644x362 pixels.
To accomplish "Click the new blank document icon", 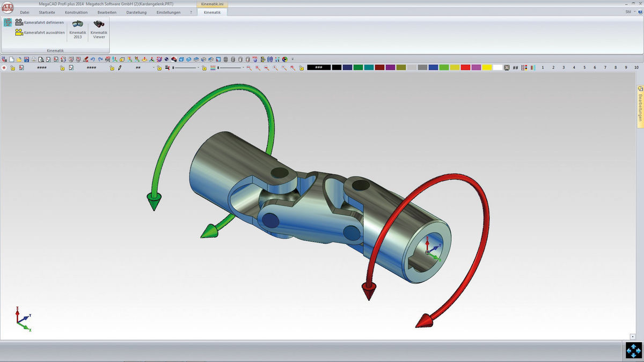I will [12, 59].
